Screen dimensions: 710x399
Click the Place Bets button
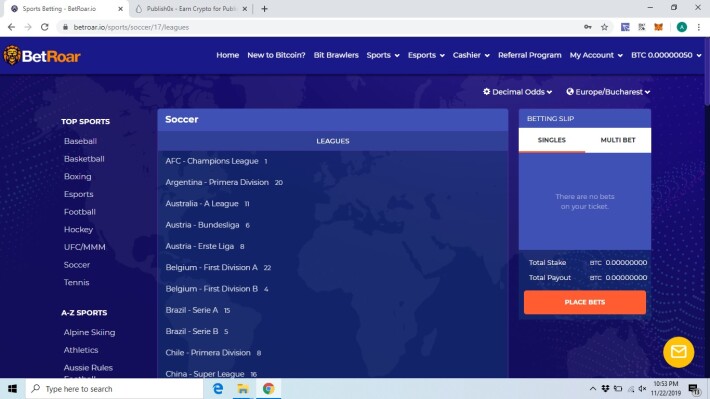coord(585,302)
